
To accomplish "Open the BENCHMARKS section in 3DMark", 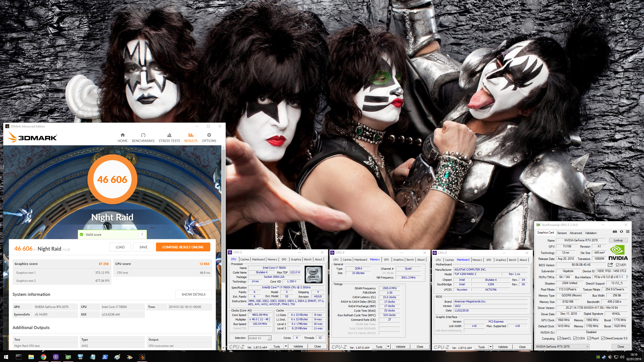I will 143,138.
